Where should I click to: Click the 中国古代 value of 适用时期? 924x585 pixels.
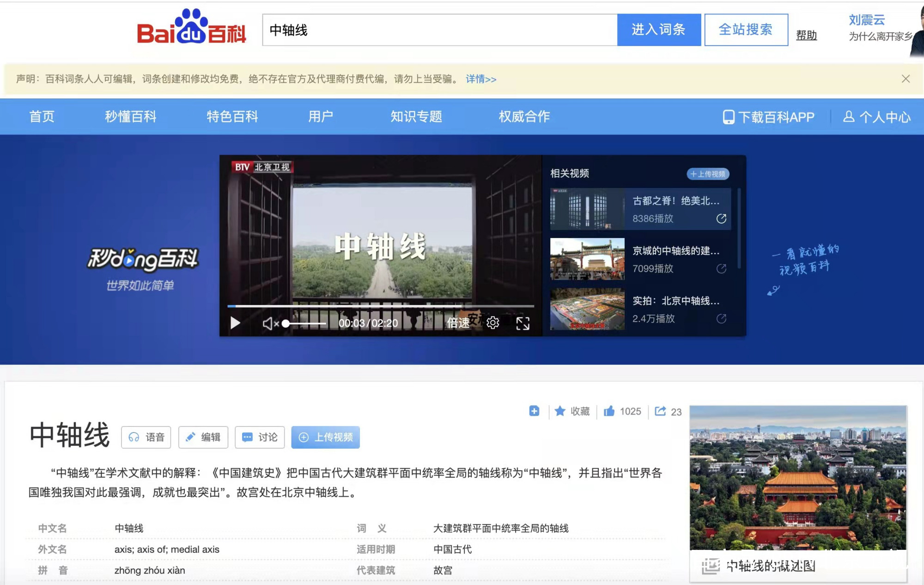tap(452, 549)
